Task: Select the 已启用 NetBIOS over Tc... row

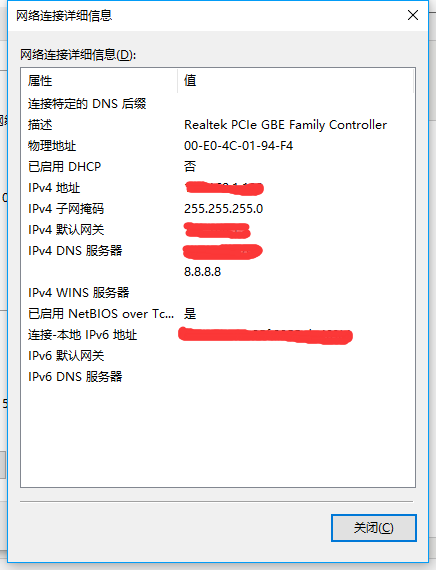Action: click(x=218, y=314)
